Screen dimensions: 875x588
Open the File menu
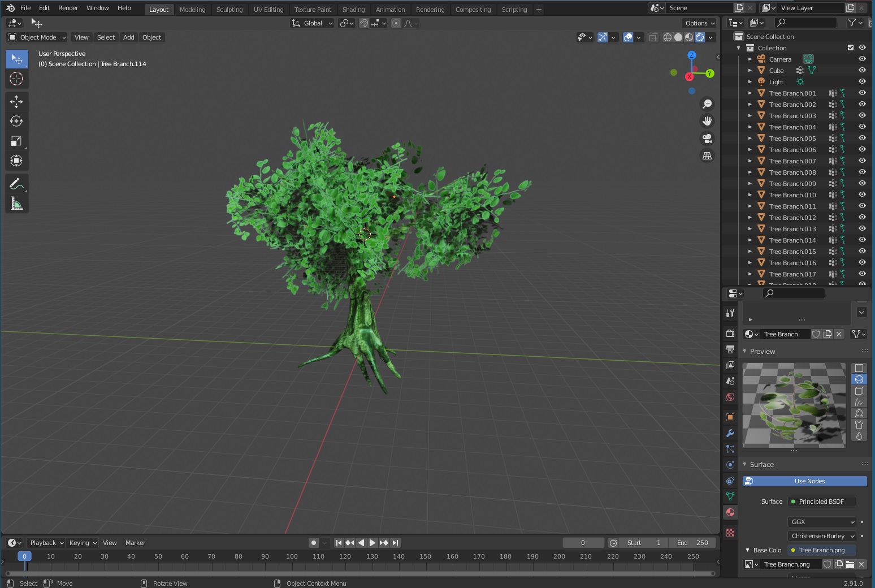[x=25, y=8]
